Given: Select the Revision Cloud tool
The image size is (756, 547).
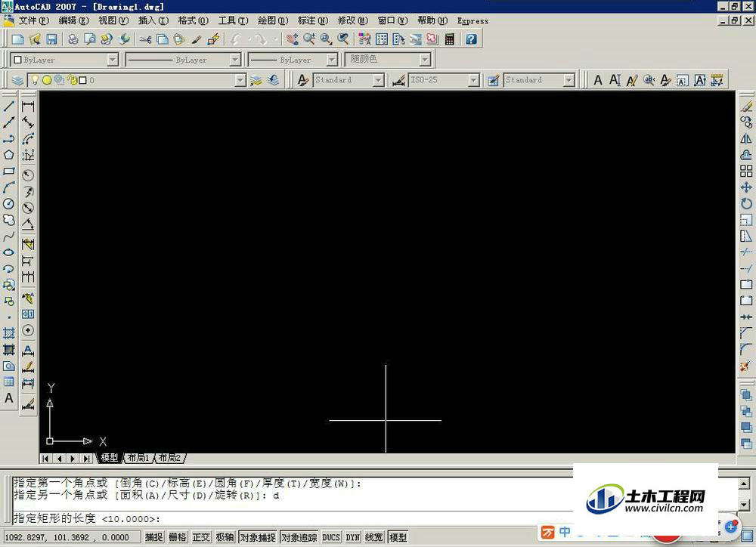Looking at the screenshot, I should click(8, 221).
